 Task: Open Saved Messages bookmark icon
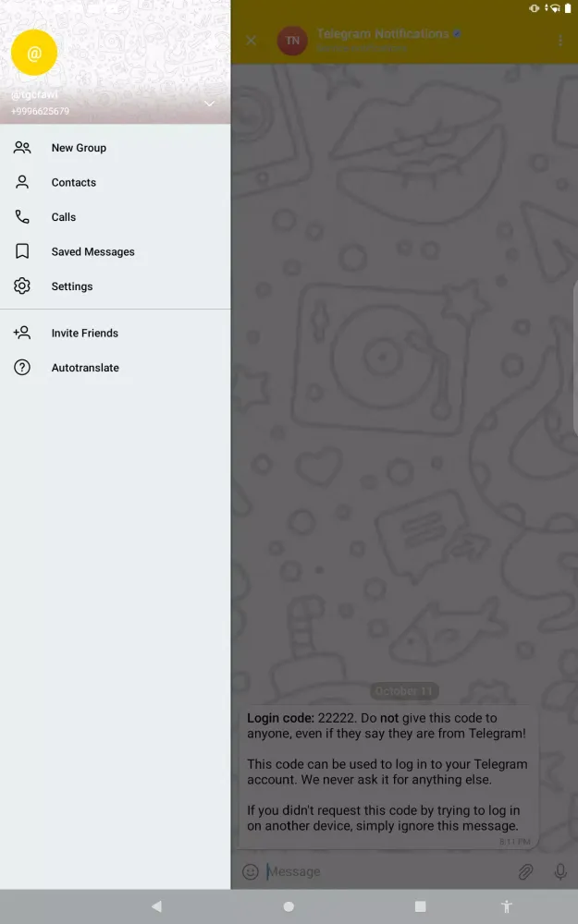22,251
